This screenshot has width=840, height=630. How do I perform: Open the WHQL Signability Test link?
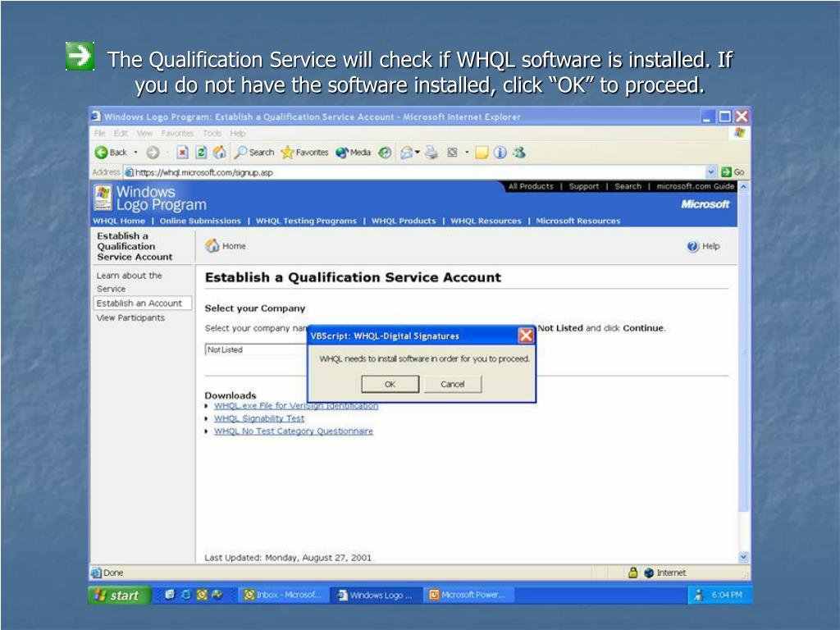pos(259,418)
